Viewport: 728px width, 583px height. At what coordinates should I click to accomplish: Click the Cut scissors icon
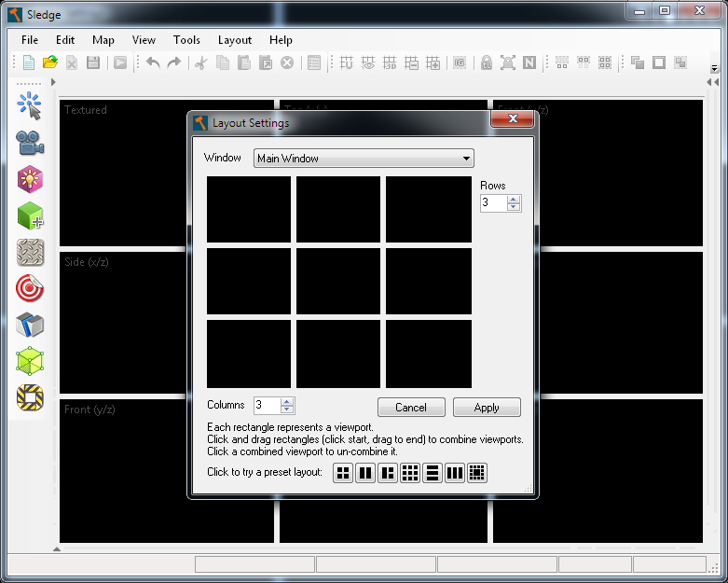click(200, 62)
